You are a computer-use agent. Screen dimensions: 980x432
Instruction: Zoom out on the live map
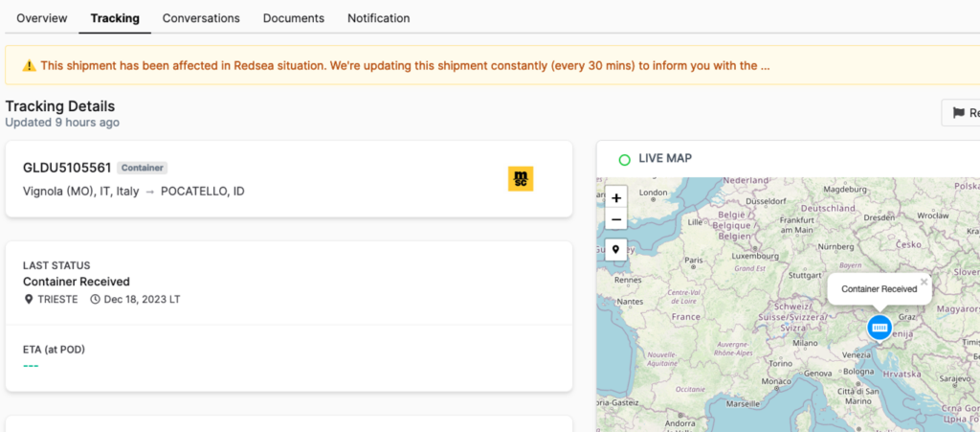pyautogui.click(x=616, y=220)
